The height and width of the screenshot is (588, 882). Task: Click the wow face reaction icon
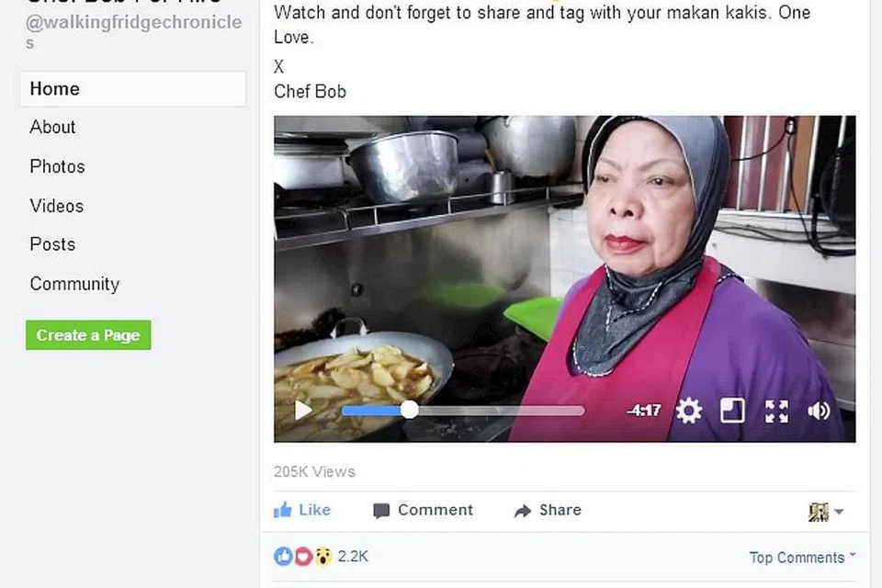(x=322, y=557)
